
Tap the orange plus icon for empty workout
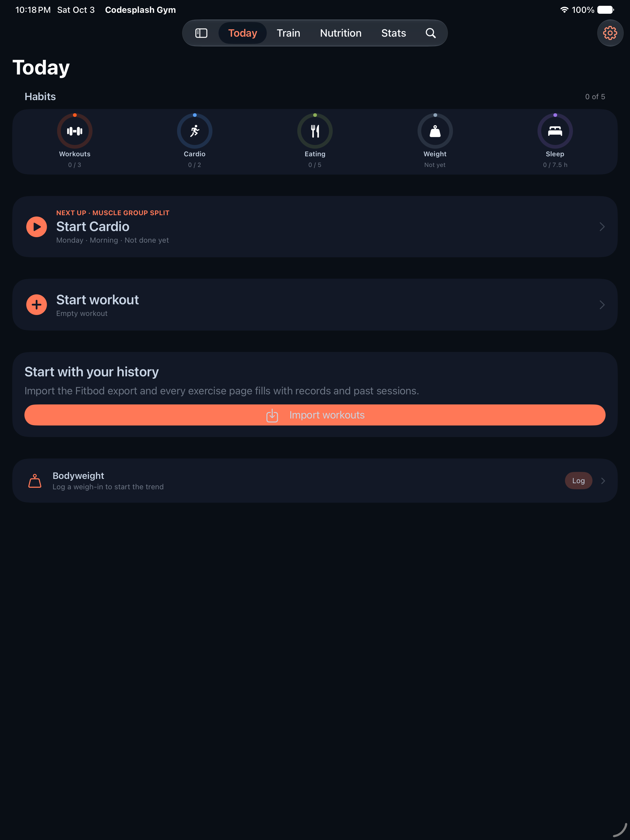click(x=36, y=305)
